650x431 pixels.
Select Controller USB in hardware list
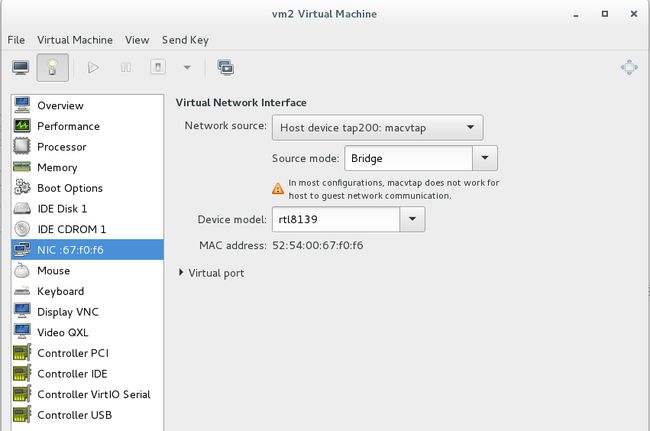coord(87,415)
